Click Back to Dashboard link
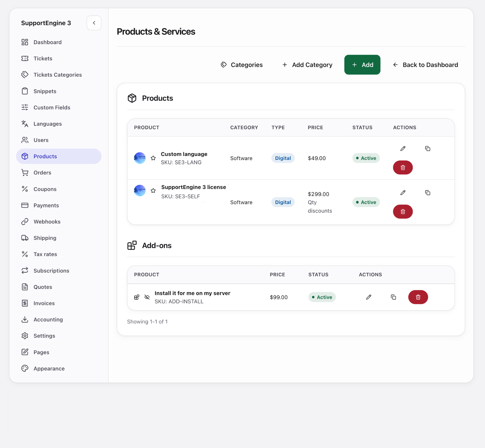Viewport: 485px width, 448px height. (x=425, y=65)
